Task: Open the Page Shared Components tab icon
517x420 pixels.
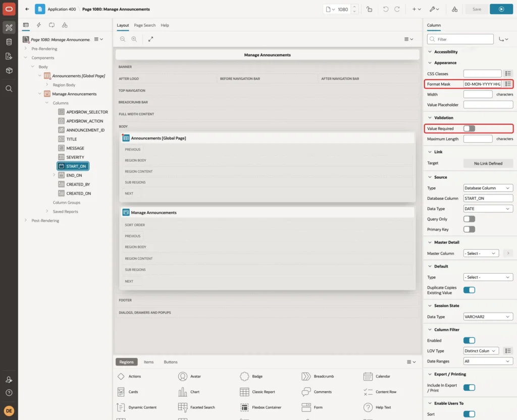Action: point(65,25)
